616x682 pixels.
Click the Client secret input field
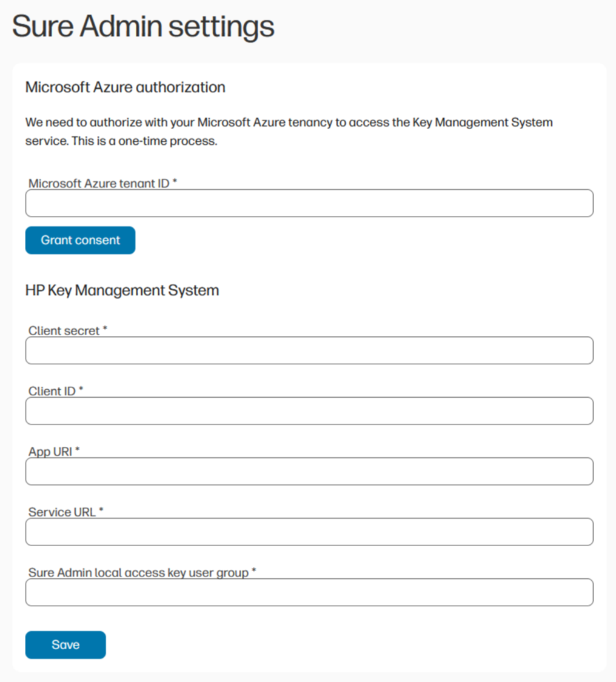tap(309, 350)
